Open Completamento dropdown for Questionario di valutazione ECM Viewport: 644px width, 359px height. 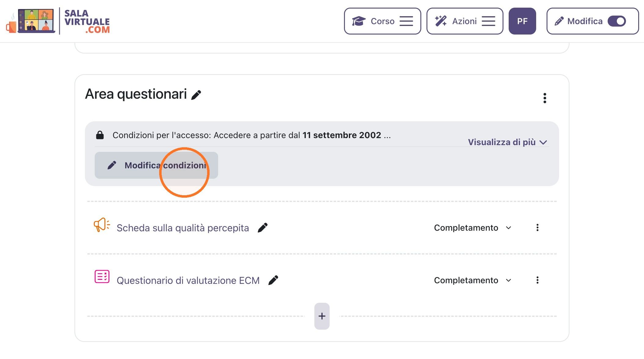point(473,280)
